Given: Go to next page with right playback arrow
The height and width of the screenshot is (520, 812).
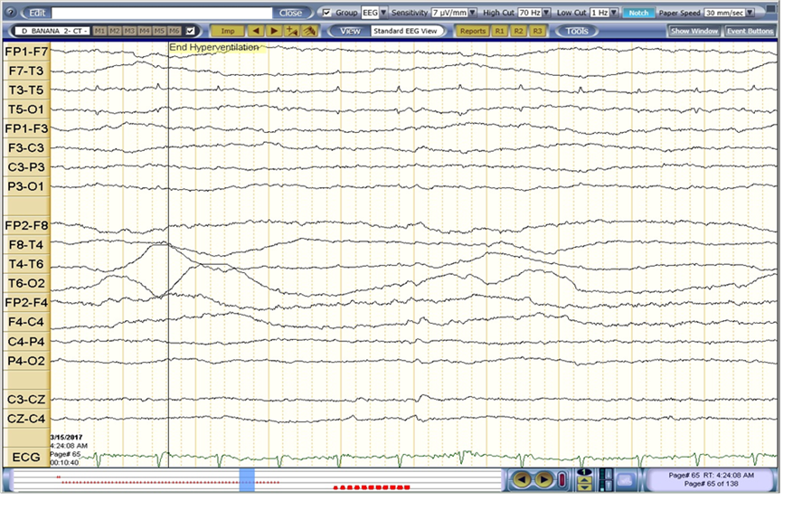Looking at the screenshot, I should pyautogui.click(x=543, y=480).
